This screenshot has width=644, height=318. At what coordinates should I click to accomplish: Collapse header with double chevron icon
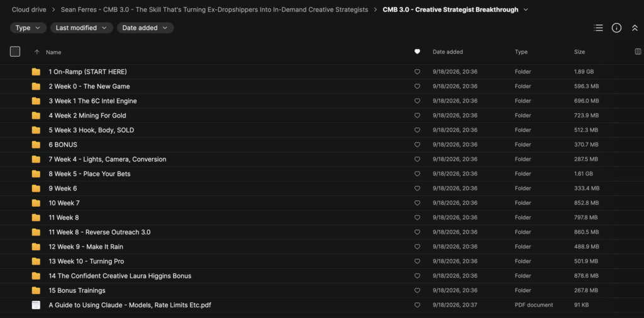[x=635, y=28]
